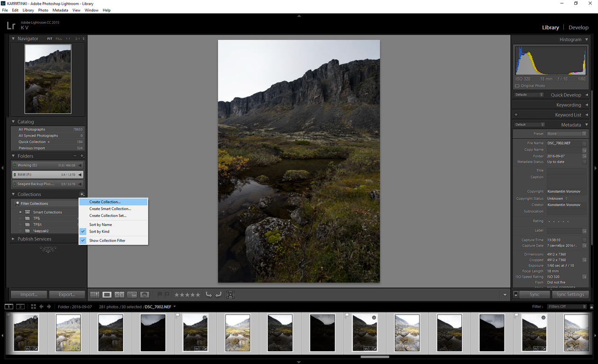Image resolution: width=598 pixels, height=364 pixels.
Task: Open Survey view in toolbar
Action: click(132, 295)
